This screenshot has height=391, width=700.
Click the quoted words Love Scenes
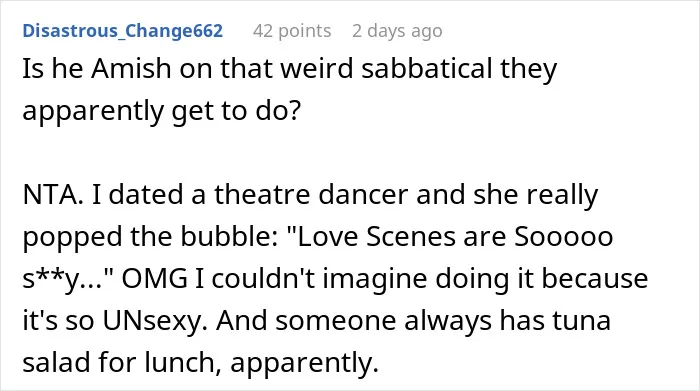coord(373,237)
